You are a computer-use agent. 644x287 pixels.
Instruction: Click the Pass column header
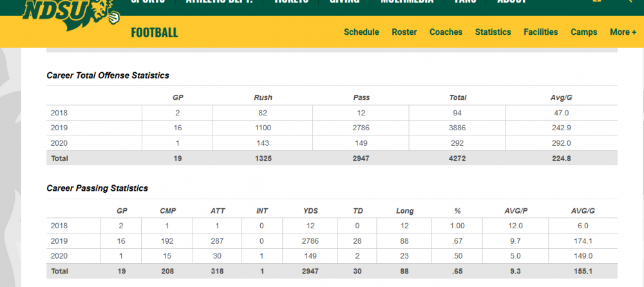[x=361, y=98]
